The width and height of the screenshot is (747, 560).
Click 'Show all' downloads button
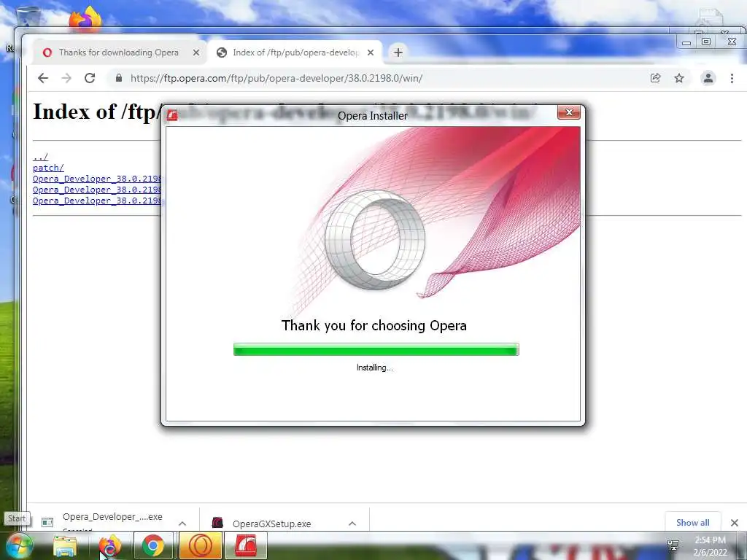tap(693, 522)
